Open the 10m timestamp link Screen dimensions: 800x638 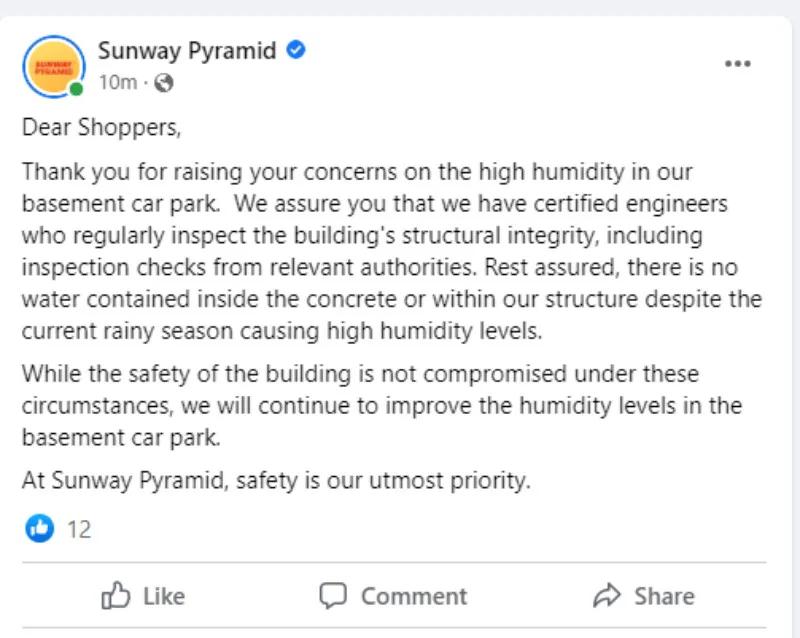tap(117, 83)
